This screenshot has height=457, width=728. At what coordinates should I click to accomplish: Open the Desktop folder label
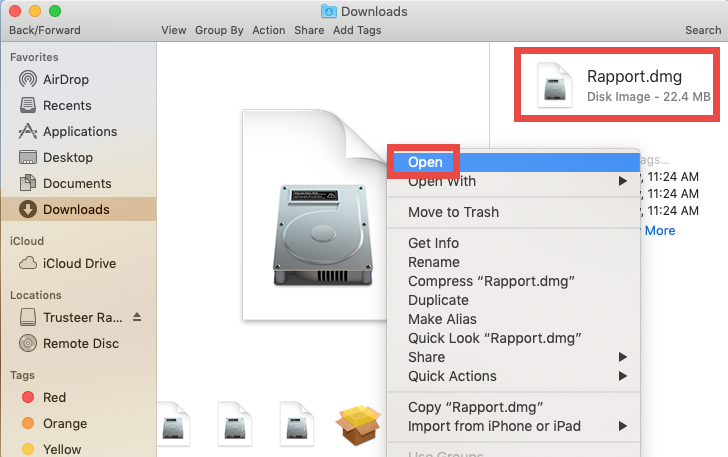pyautogui.click(x=68, y=157)
